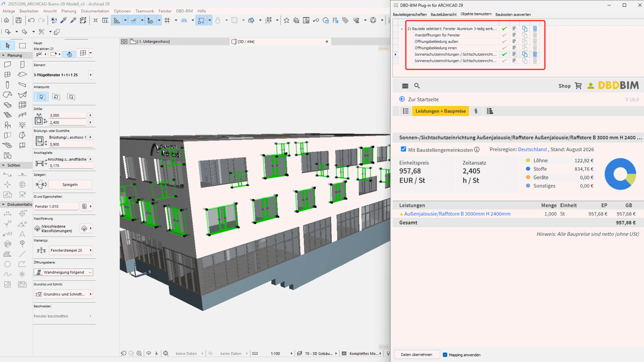Click the Spiegeln button
Viewport: 644px width, 362px height.
(x=70, y=185)
